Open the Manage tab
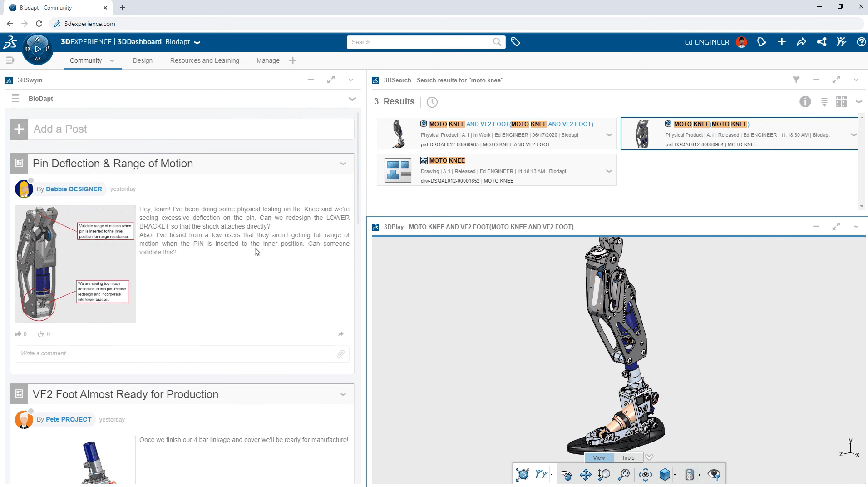 tap(268, 60)
